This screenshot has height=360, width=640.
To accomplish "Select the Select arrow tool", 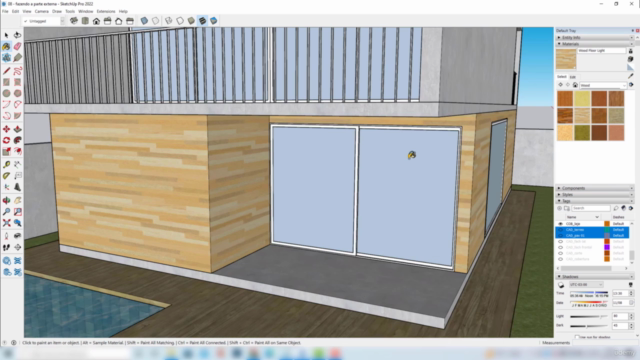I will pyautogui.click(x=6, y=36).
